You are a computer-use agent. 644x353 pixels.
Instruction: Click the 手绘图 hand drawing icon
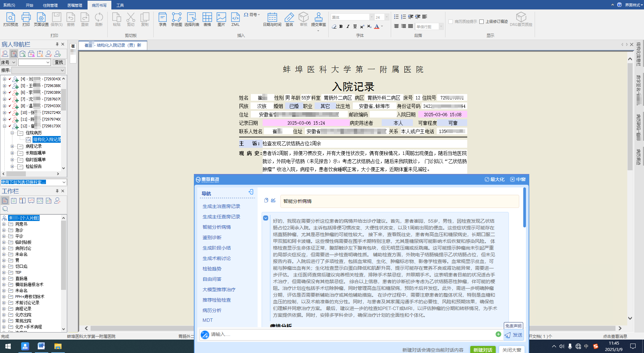(176, 19)
